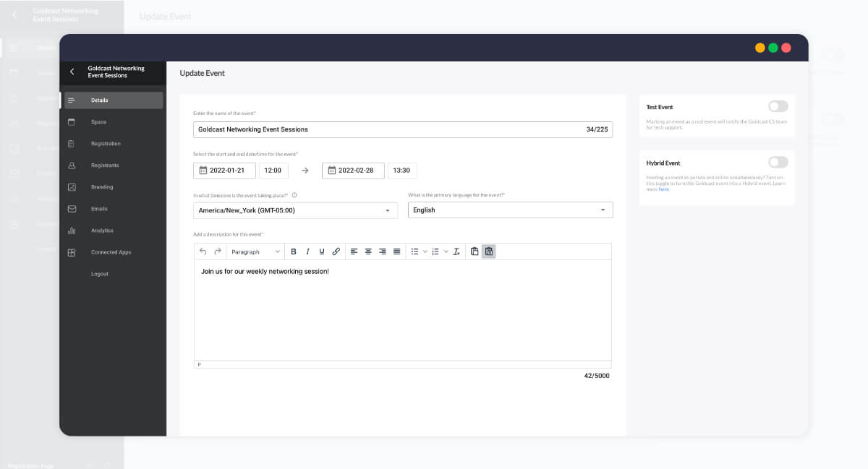Apply bold formatting to description text
Viewport: 868px width, 469px height.
[x=293, y=251]
